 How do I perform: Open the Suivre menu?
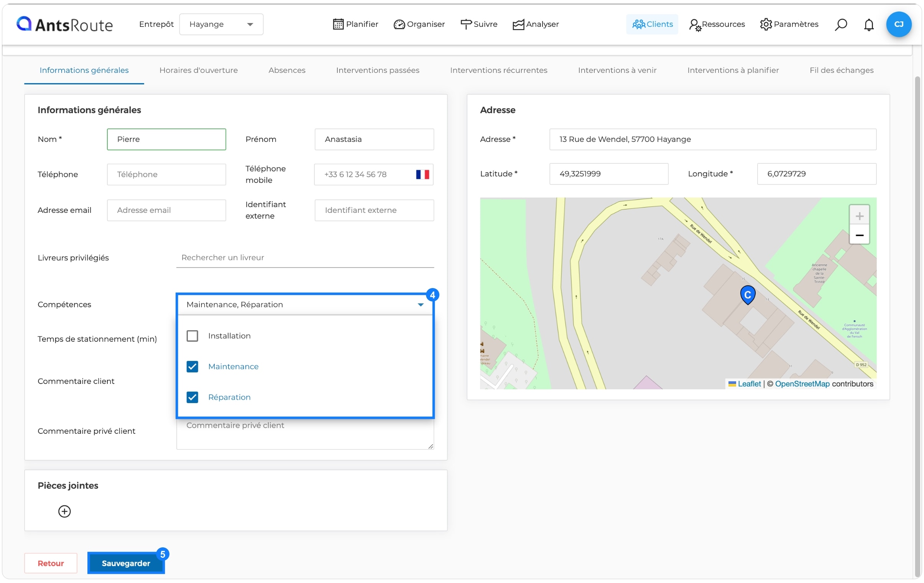tap(478, 24)
